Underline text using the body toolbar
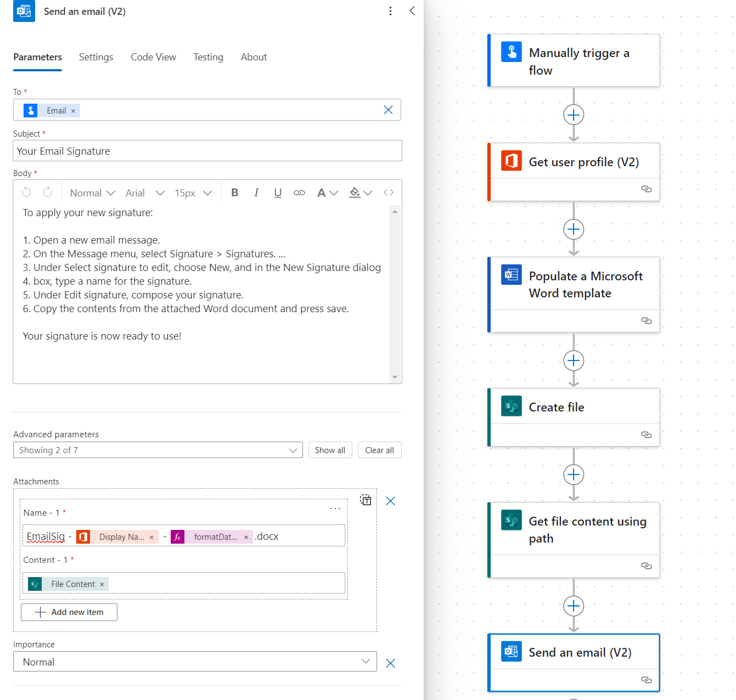This screenshot has width=736, height=700. coord(278,193)
